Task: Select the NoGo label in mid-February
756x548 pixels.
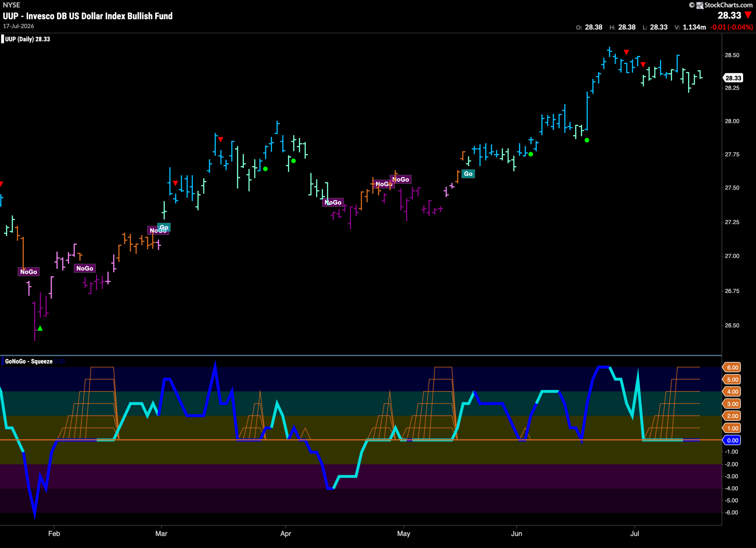Action: [85, 268]
